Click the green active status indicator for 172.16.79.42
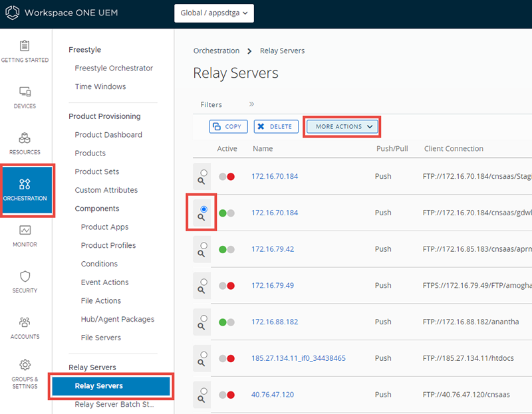Viewport: 532px width, 414px height. point(223,250)
